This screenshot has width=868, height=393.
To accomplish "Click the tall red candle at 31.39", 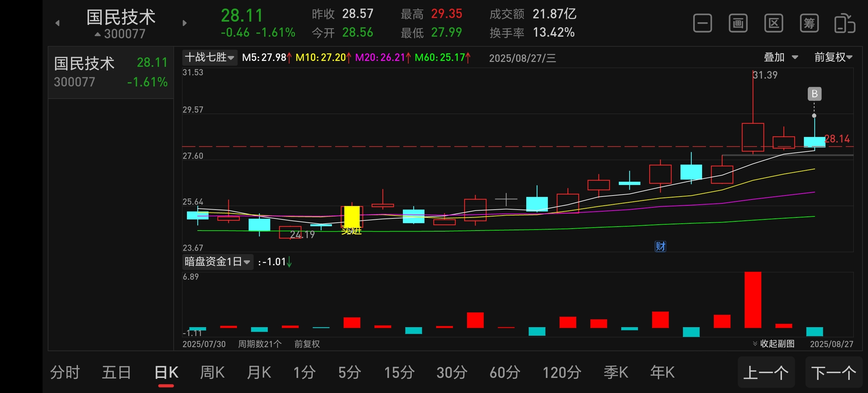I will point(753,137).
